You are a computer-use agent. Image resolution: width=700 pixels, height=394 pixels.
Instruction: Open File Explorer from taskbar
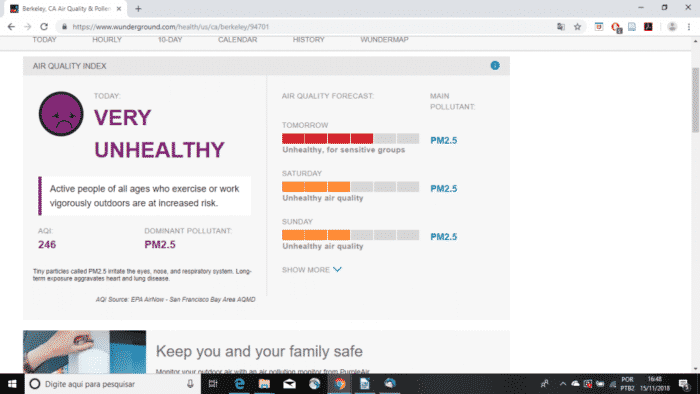(264, 384)
